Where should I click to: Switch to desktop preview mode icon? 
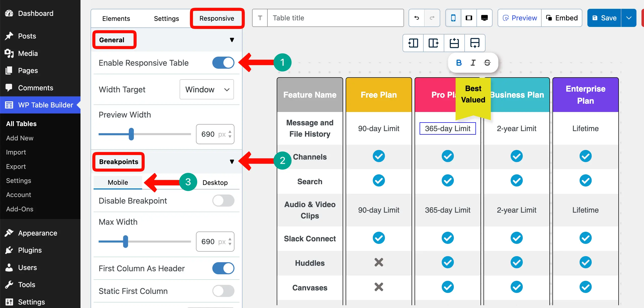484,18
